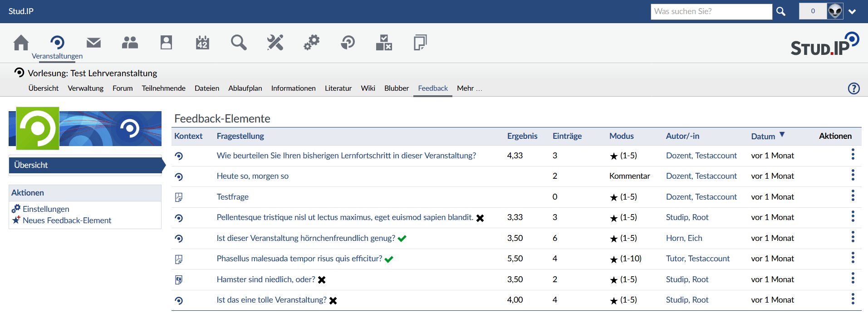Click author link Horn, Eich
This screenshot has height=323, width=868.
coord(684,238)
